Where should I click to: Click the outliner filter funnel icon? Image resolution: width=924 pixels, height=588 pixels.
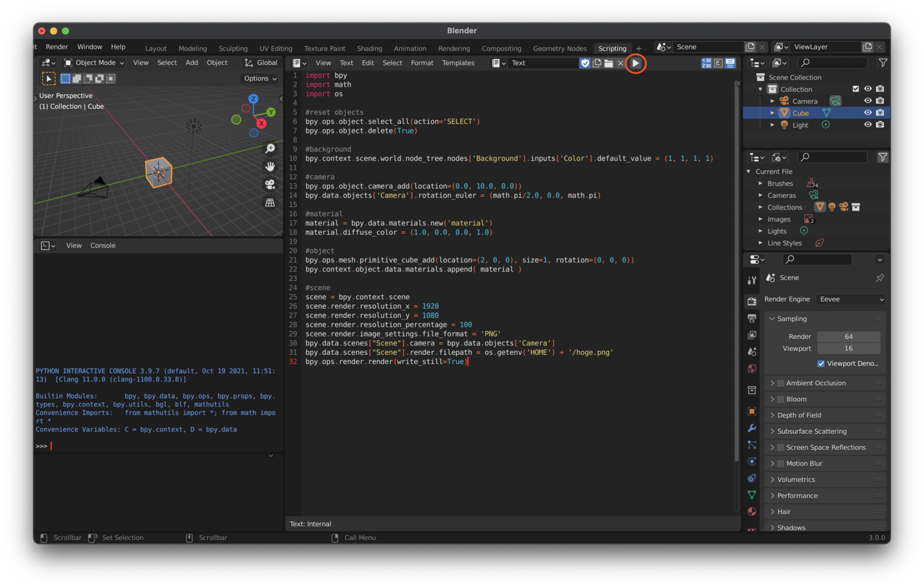883,63
